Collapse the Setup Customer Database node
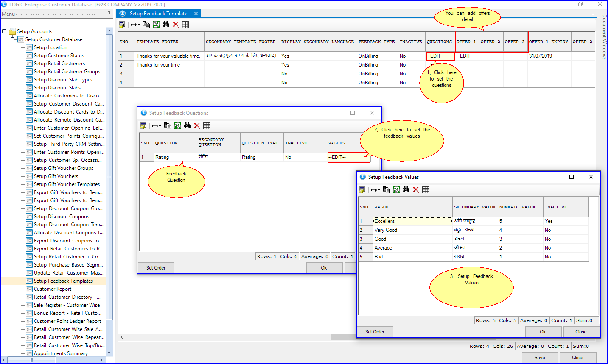 (13, 39)
